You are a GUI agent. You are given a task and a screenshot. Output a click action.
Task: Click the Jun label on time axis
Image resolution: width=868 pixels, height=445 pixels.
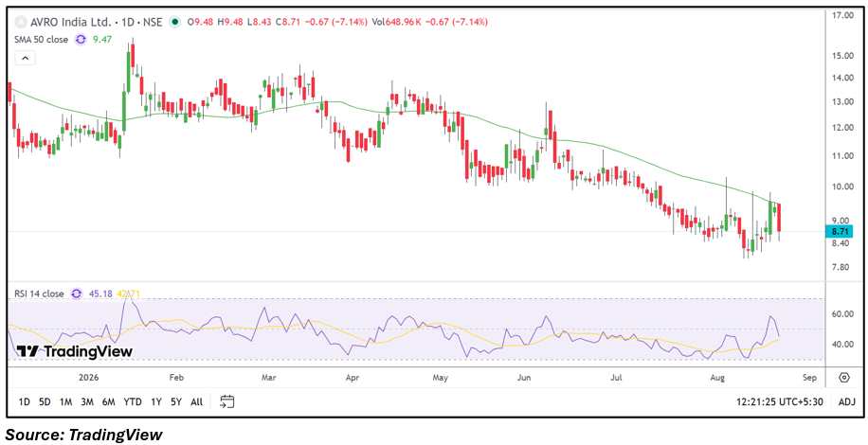tap(524, 378)
